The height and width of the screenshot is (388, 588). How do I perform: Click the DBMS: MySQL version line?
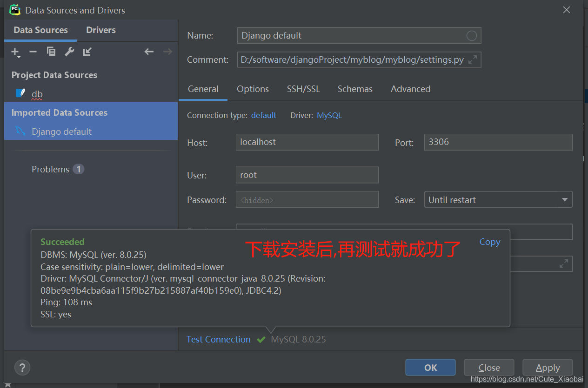click(x=94, y=255)
